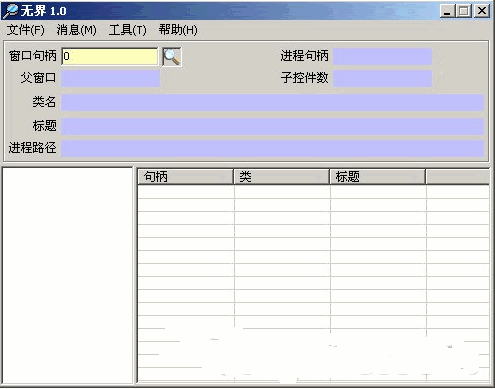This screenshot has width=495, height=389.
Task: Open the 工具(T) menu
Action: [128, 30]
